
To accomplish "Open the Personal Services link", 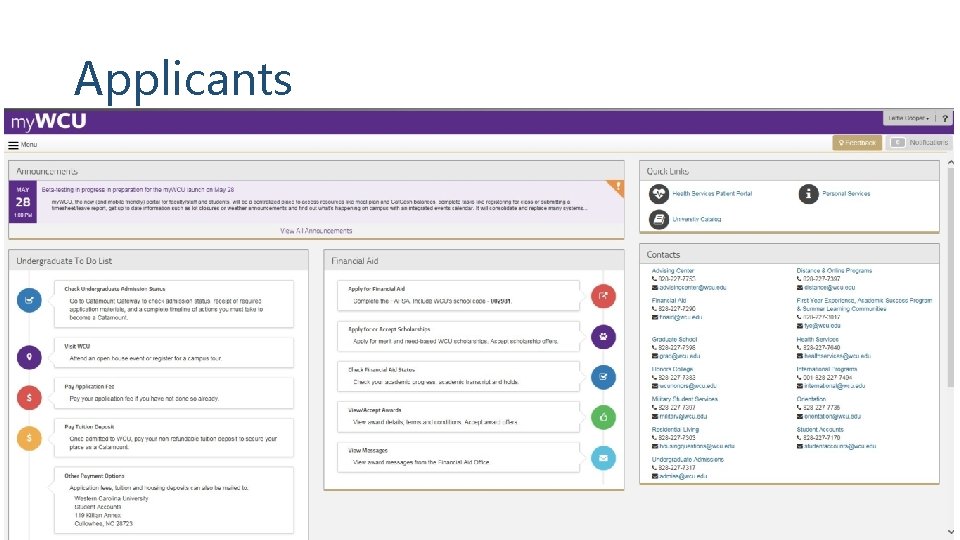I will point(846,193).
